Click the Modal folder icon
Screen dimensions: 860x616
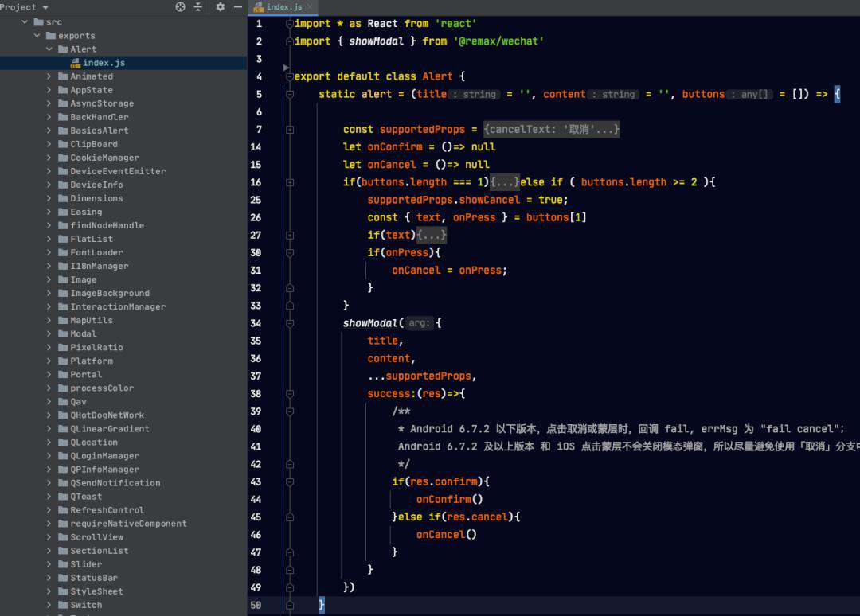63,333
